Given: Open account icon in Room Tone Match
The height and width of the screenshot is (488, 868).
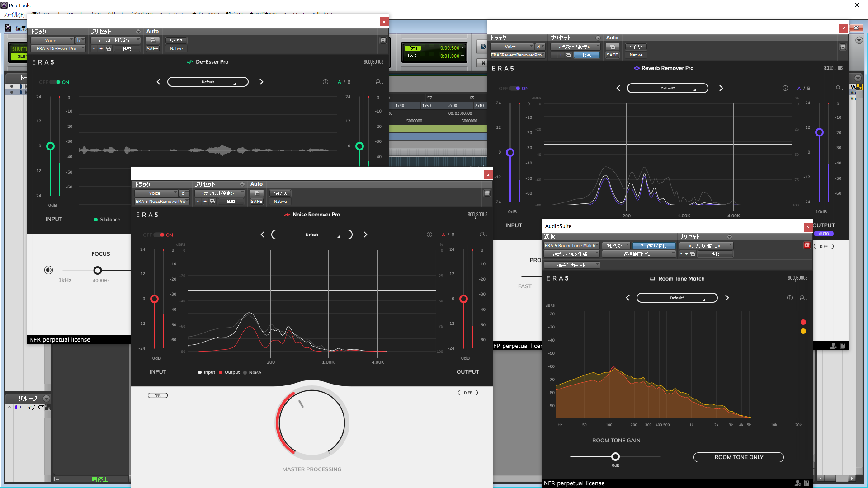Looking at the screenshot, I should (x=803, y=298).
